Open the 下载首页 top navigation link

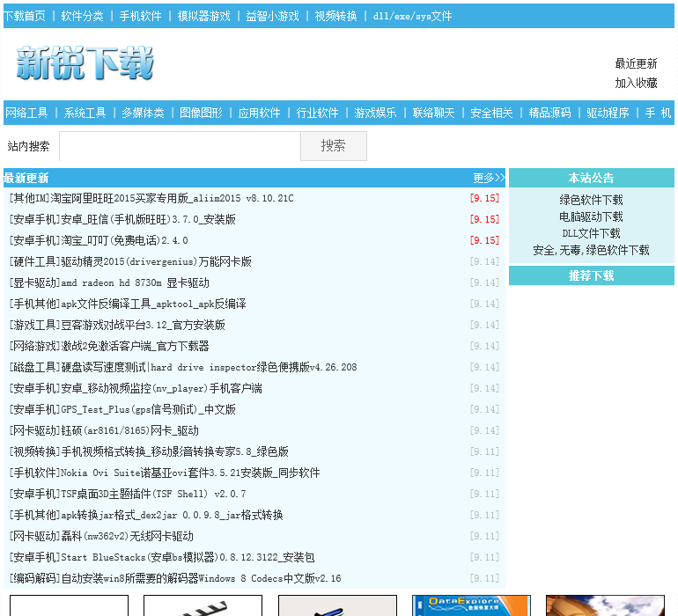coord(25,17)
